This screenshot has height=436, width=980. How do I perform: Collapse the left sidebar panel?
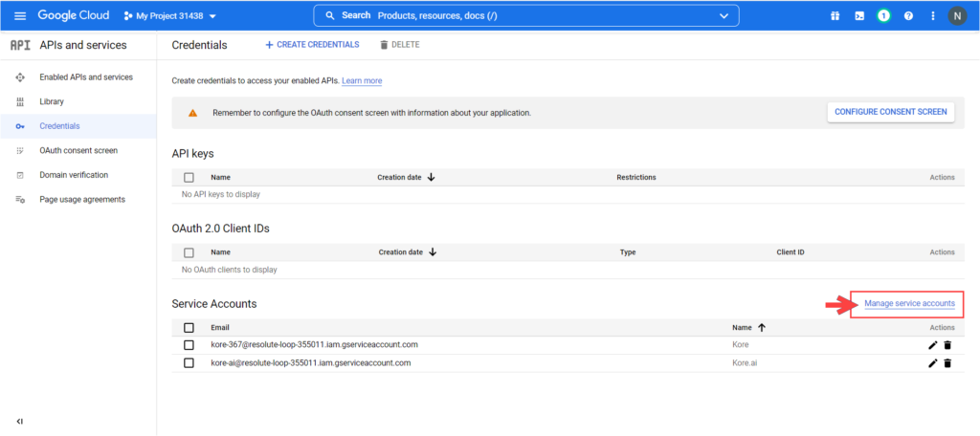coord(20,421)
